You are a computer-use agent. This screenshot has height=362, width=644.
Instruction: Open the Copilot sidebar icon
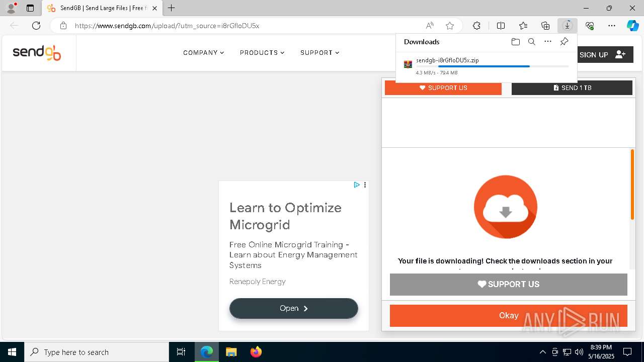(x=632, y=26)
